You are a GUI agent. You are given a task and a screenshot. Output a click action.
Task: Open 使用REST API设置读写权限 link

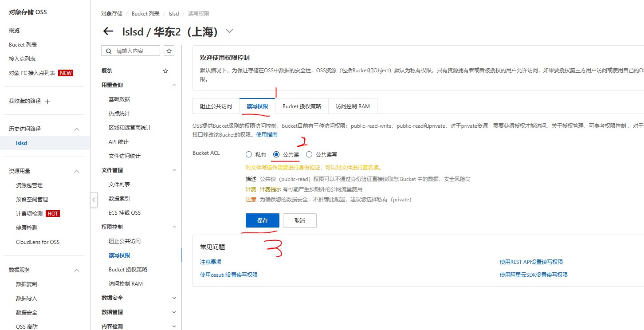[531, 262]
